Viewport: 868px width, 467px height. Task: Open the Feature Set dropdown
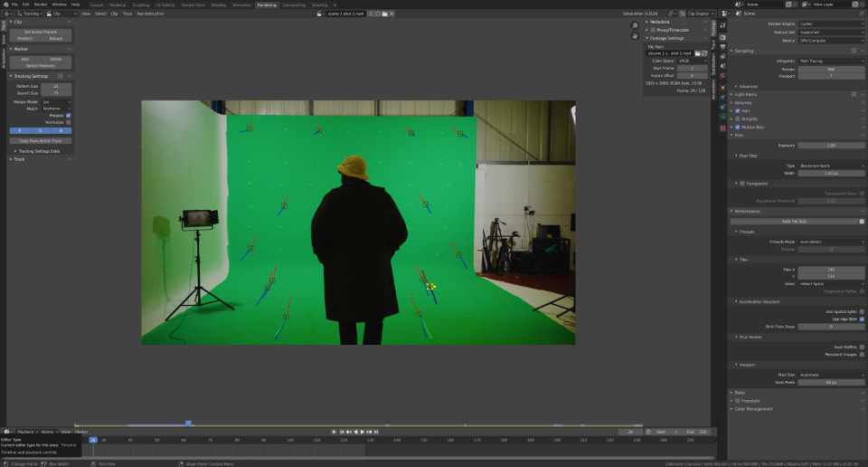(x=831, y=33)
